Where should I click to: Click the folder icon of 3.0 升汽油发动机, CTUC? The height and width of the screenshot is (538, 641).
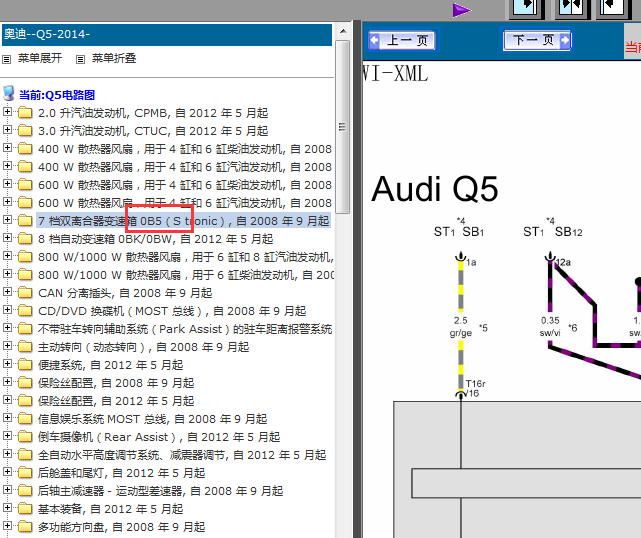click(25, 130)
